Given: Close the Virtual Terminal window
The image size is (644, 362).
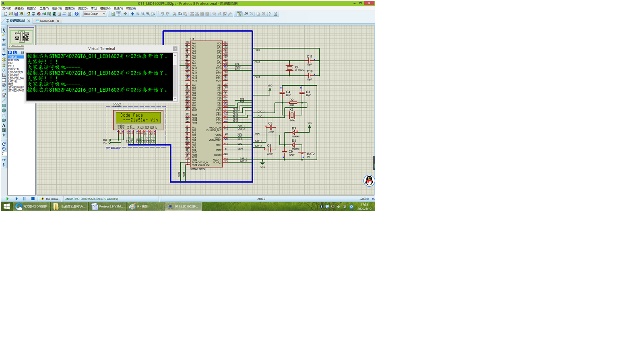Looking at the screenshot, I should [x=175, y=49].
